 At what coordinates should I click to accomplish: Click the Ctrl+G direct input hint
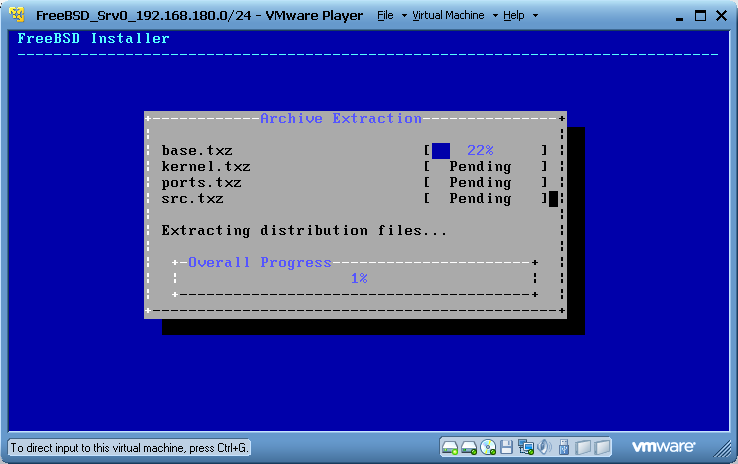[129, 448]
